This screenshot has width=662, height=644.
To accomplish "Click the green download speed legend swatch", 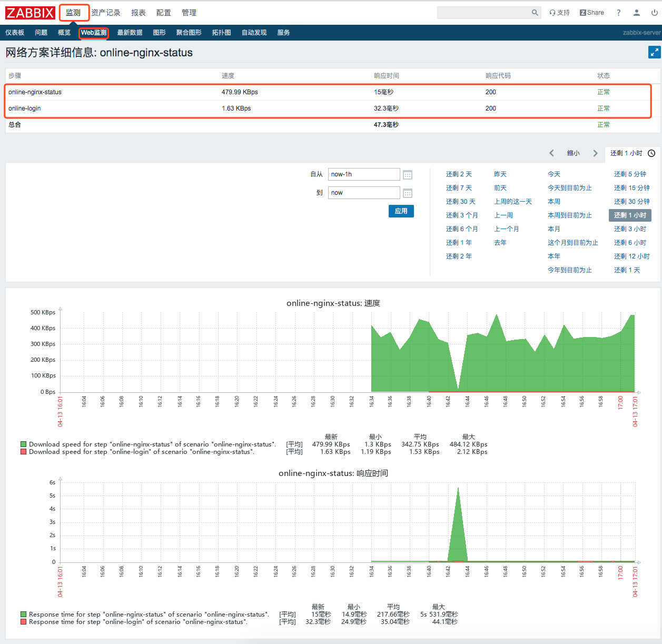I will coord(23,444).
